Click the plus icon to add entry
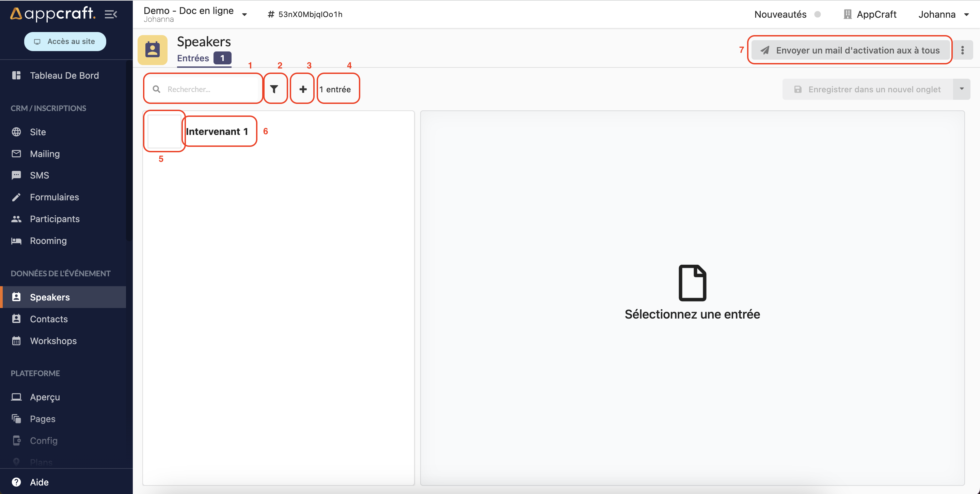This screenshot has height=494, width=980. 303,89
